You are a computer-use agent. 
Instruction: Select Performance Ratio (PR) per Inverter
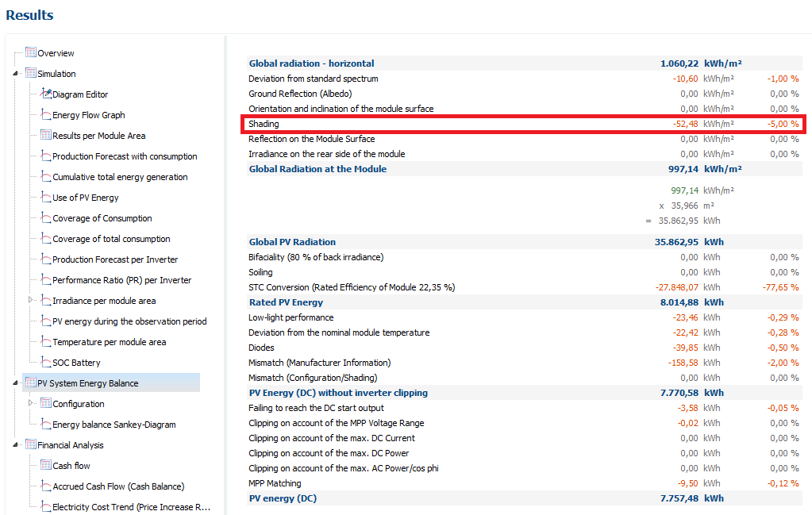tap(121, 280)
